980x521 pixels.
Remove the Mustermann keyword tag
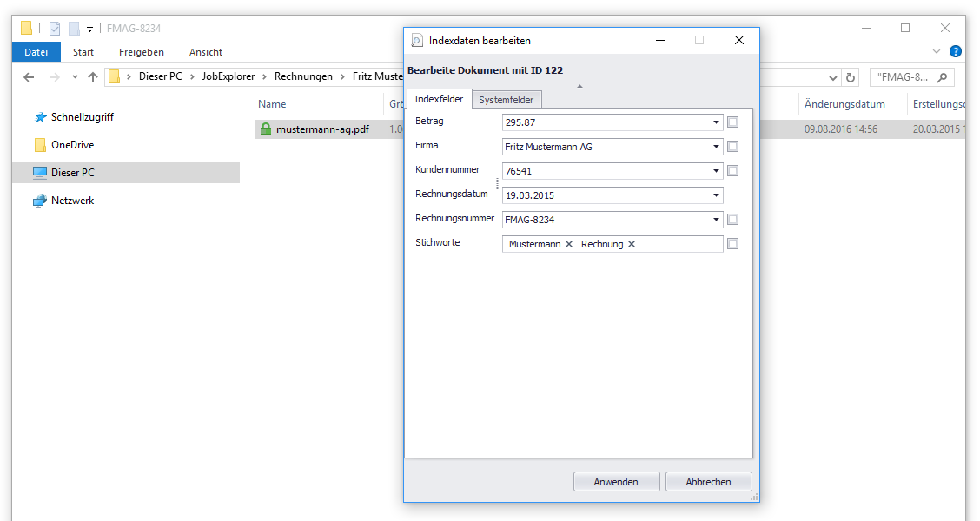pyautogui.click(x=569, y=244)
